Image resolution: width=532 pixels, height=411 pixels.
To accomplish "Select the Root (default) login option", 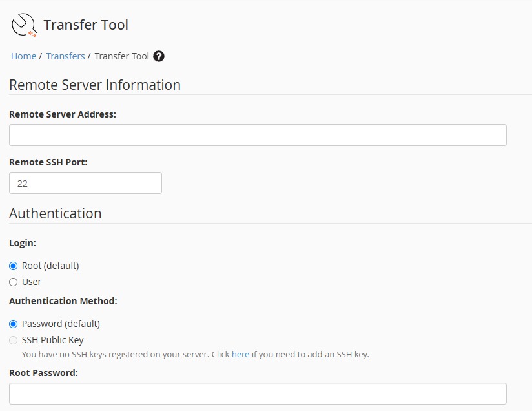I will coord(14,266).
